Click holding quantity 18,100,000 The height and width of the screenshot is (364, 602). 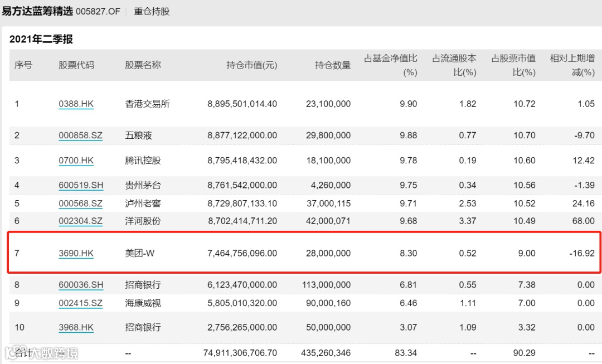[x=328, y=160]
